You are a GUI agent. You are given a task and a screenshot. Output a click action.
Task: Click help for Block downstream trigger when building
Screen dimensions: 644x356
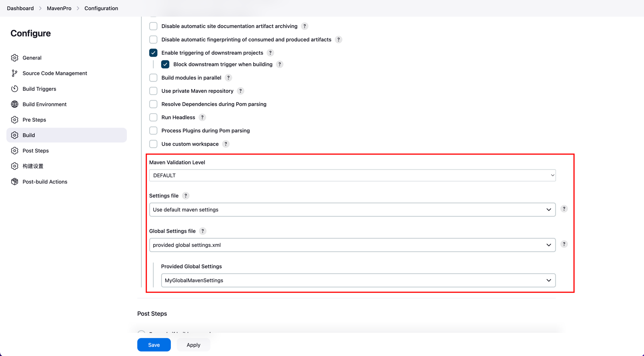pyautogui.click(x=280, y=64)
